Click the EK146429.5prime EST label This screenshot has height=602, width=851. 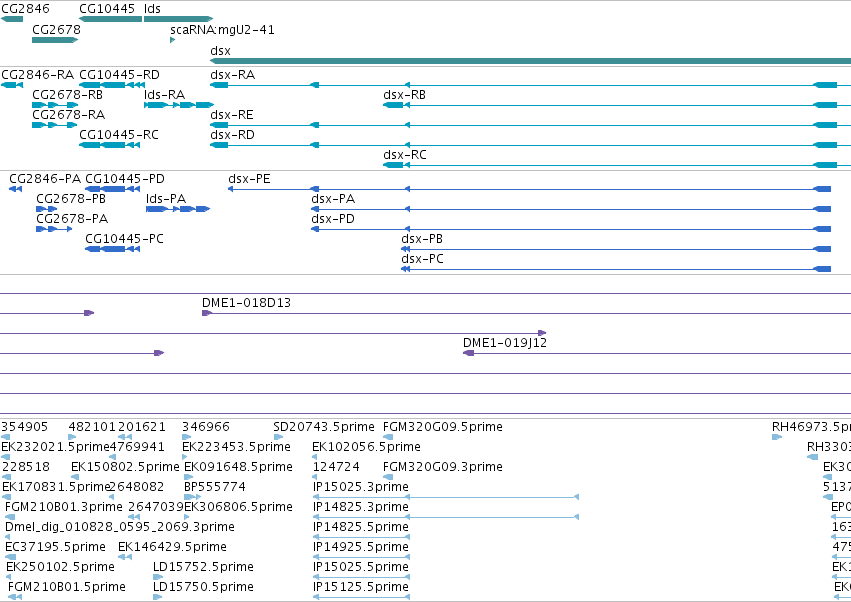172,548
